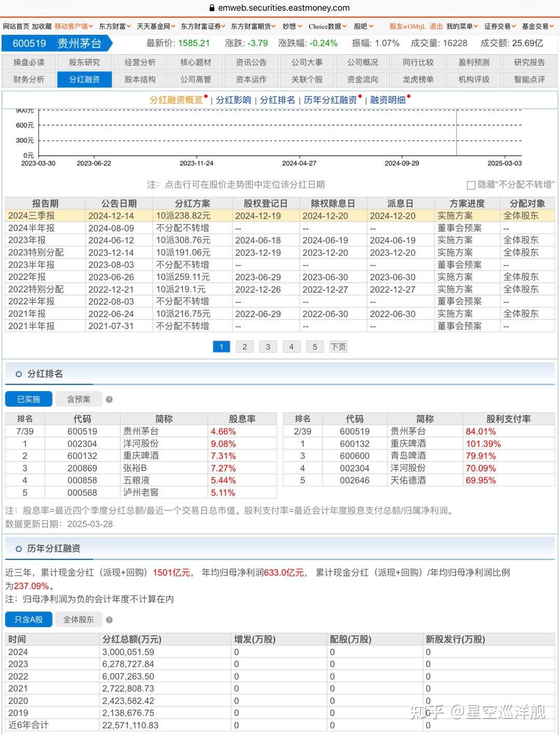Screen dimensions: 560x735
Task: Open the 资金流向 tab
Action: [x=362, y=79]
